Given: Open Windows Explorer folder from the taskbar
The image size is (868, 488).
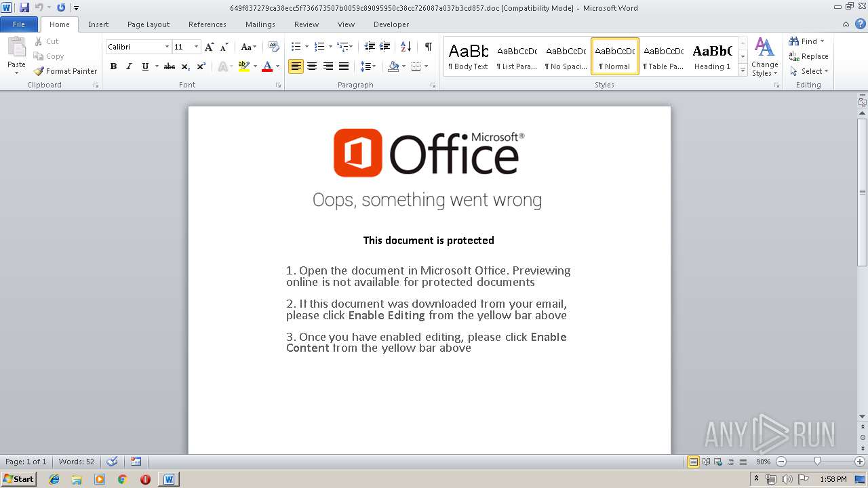Looking at the screenshot, I should click(77, 479).
